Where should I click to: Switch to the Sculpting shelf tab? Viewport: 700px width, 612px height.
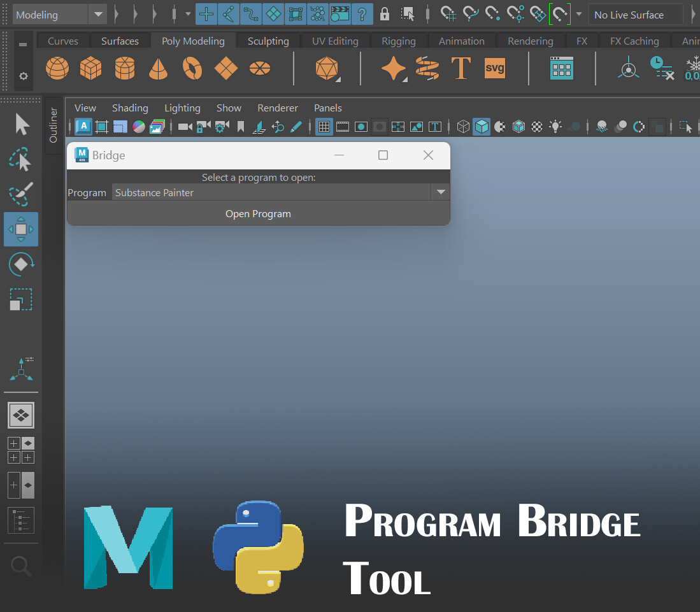click(268, 40)
